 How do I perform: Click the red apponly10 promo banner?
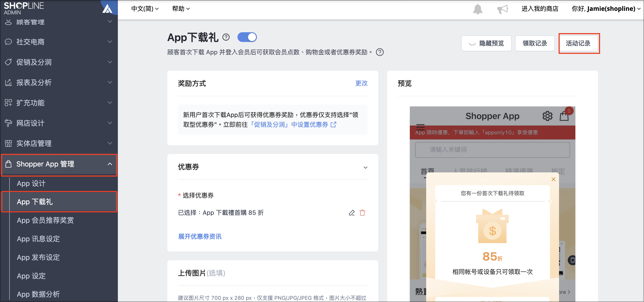tap(492, 132)
